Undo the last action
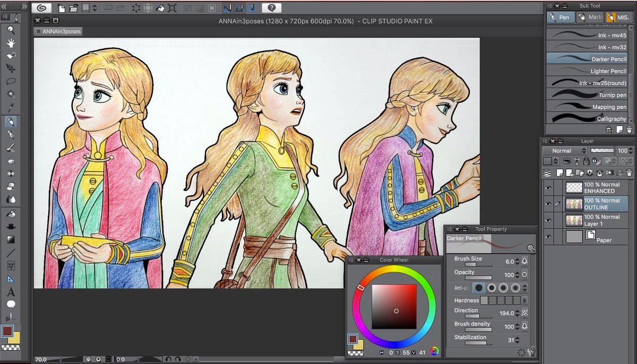Screen dimensions: 637x364 coord(109,8)
